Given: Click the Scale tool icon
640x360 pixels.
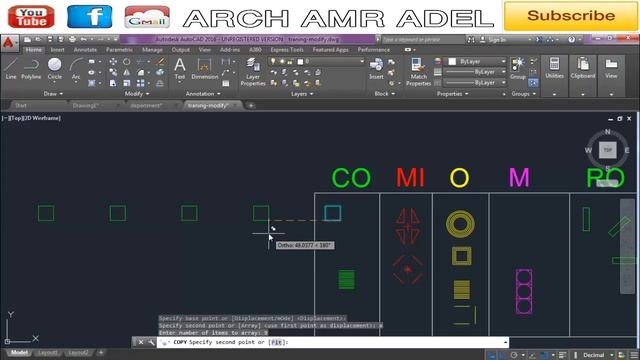Looking at the screenshot, I should pyautogui.click(x=127, y=83).
